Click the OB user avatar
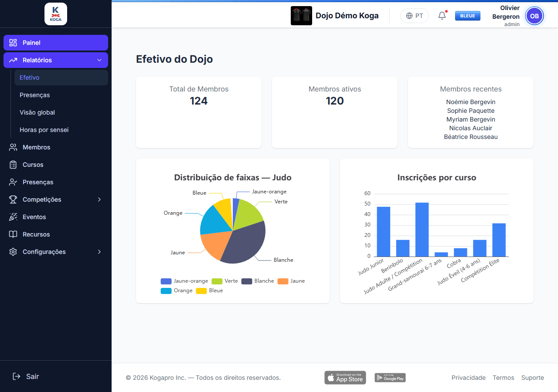This screenshot has height=392, width=558. coord(534,16)
